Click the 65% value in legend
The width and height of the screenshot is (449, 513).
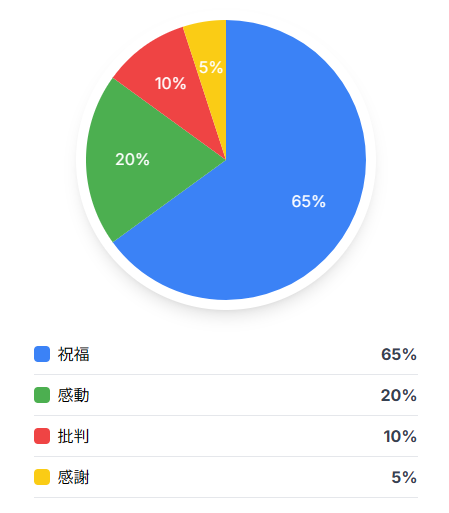pyautogui.click(x=399, y=354)
